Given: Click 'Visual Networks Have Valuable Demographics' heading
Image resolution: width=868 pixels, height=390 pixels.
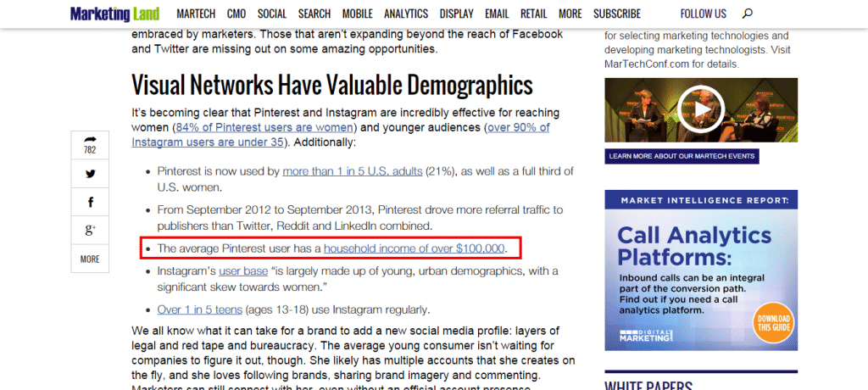Looking at the screenshot, I should tap(332, 85).
